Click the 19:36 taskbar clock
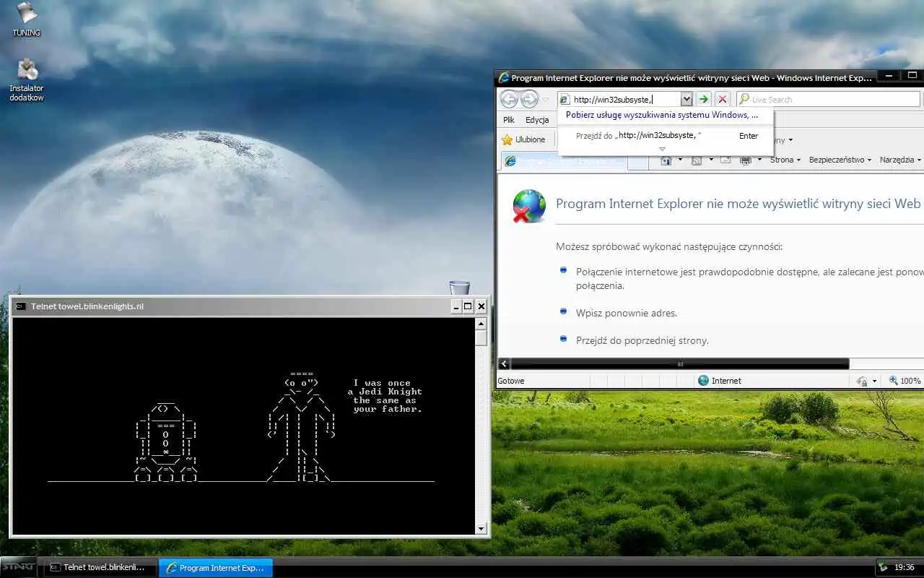The image size is (924, 578). click(x=905, y=567)
